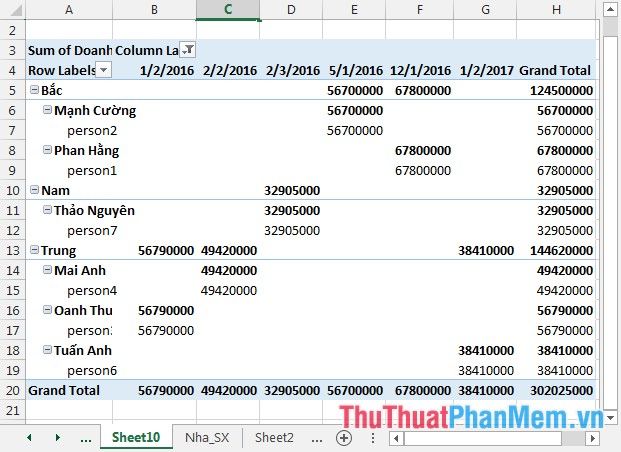Switch to the Sheet2 tab
This screenshot has height=452, width=621.
point(274,437)
